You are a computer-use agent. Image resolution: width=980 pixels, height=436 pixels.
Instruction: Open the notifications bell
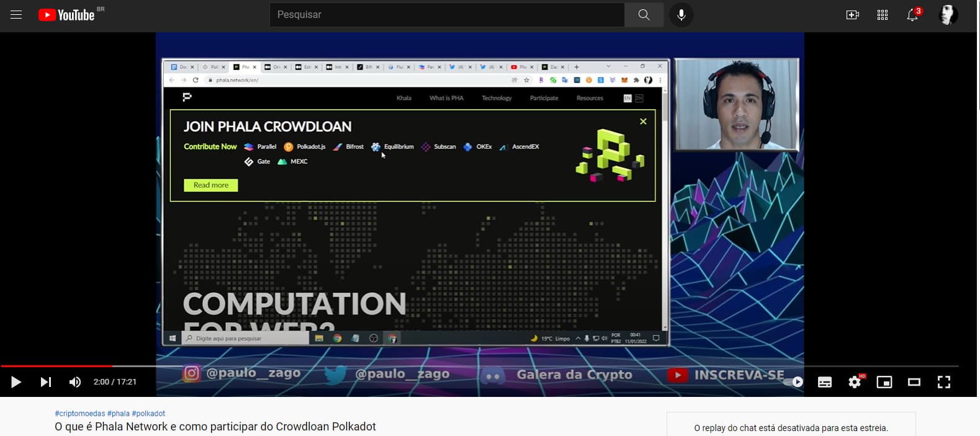pos(912,15)
